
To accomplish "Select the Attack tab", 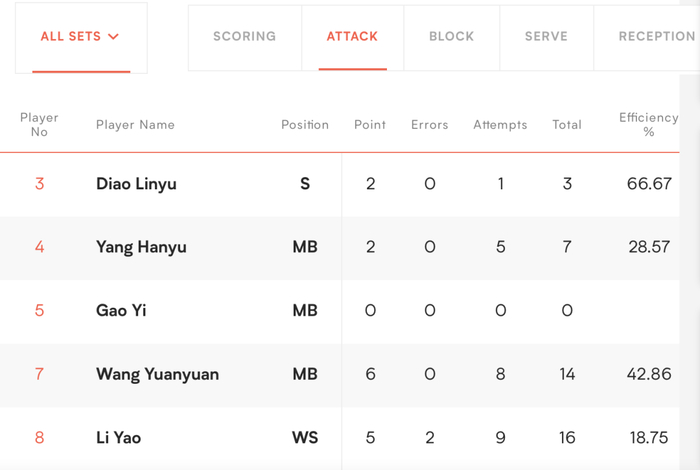I will click(352, 37).
